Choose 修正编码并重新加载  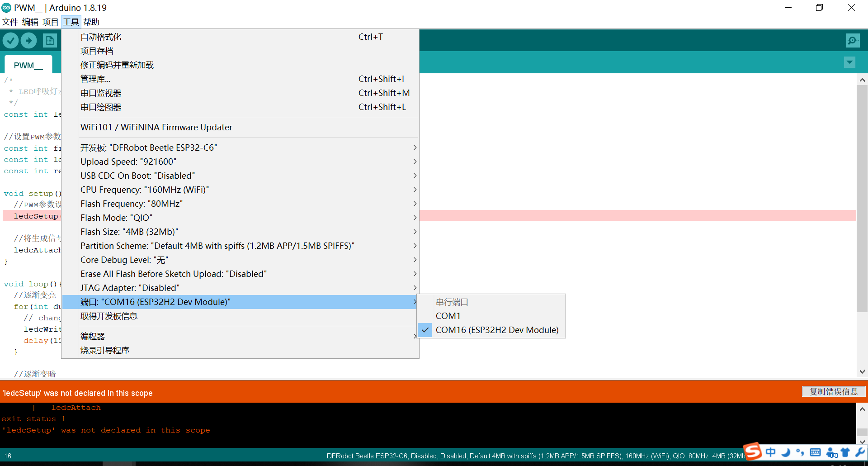point(240,65)
